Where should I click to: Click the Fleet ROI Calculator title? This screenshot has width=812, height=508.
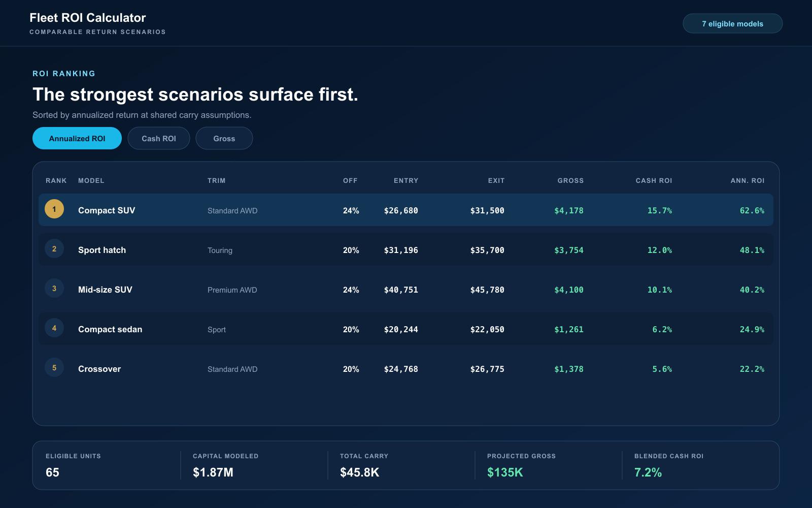point(88,18)
